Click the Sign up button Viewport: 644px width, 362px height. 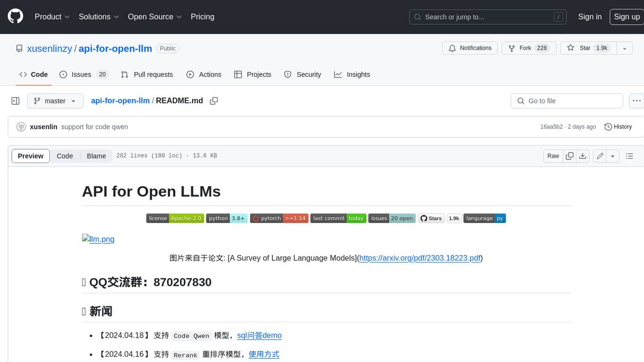626,17
